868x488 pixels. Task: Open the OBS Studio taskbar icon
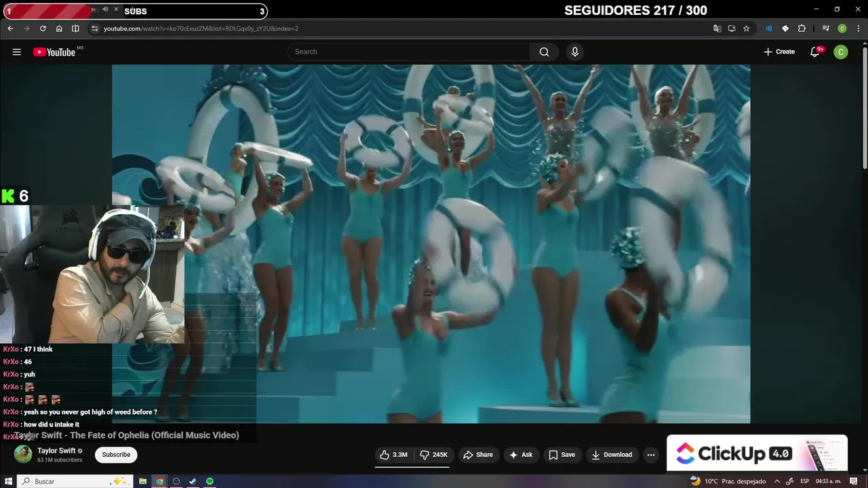[176, 481]
